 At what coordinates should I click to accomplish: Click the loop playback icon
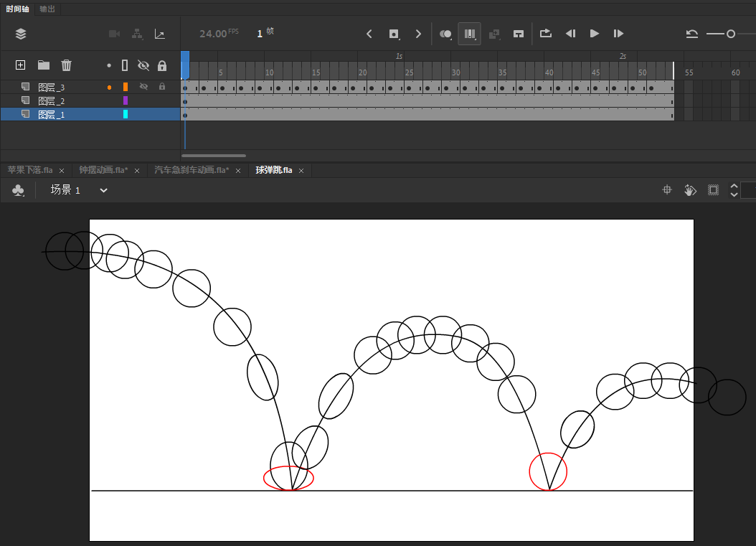click(x=545, y=34)
